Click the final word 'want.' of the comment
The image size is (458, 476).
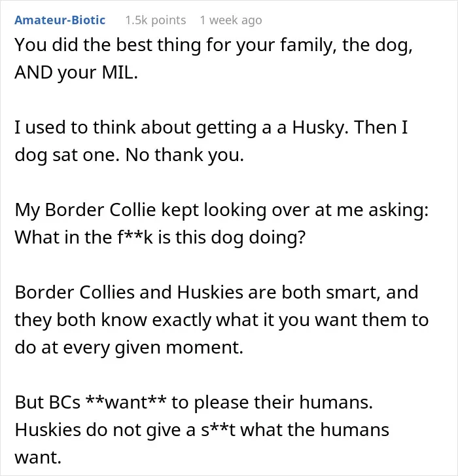coord(38,458)
